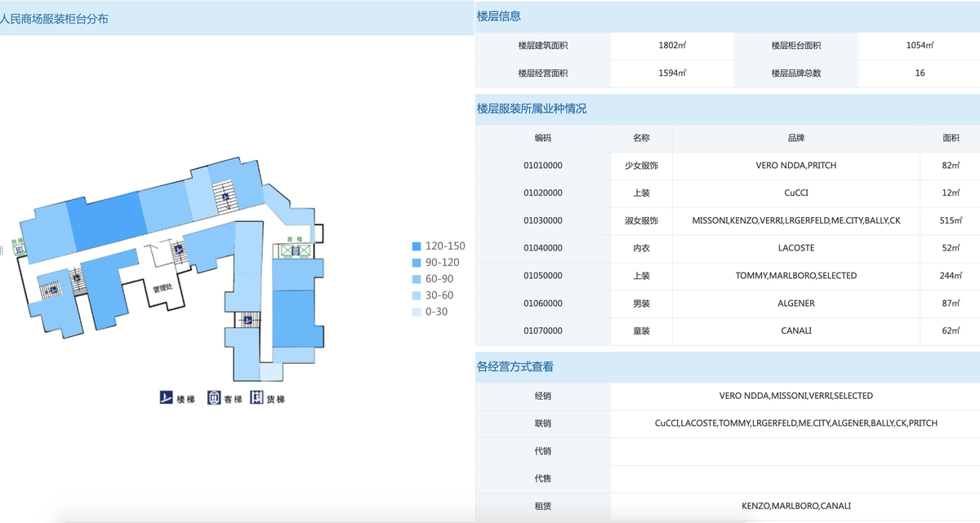Screen dimensions: 980x523
Task: Click the brand total value 16
Action: [920, 73]
